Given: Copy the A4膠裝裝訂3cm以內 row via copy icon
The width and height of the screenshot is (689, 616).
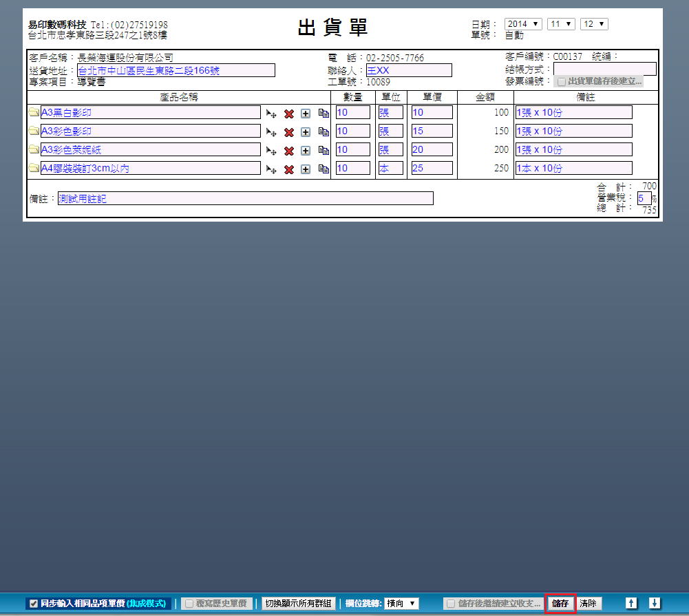Looking at the screenshot, I should 323,169.
